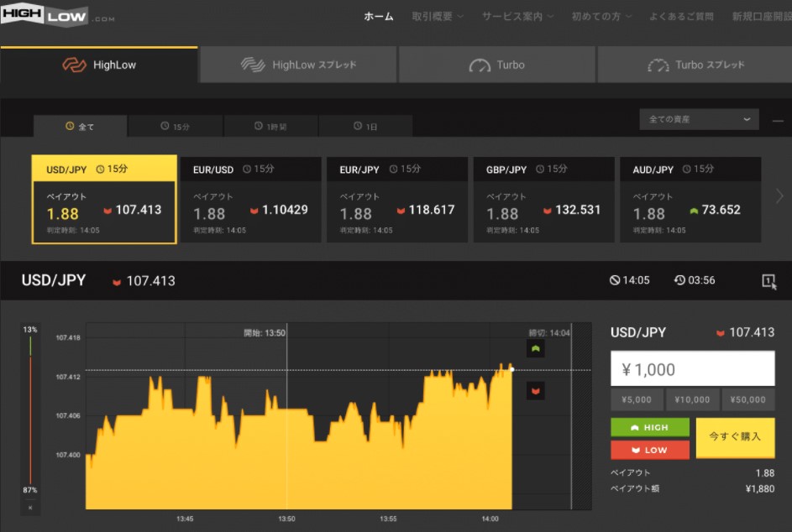Select the 全て time filter tab
The image size is (792, 532).
pos(81,126)
